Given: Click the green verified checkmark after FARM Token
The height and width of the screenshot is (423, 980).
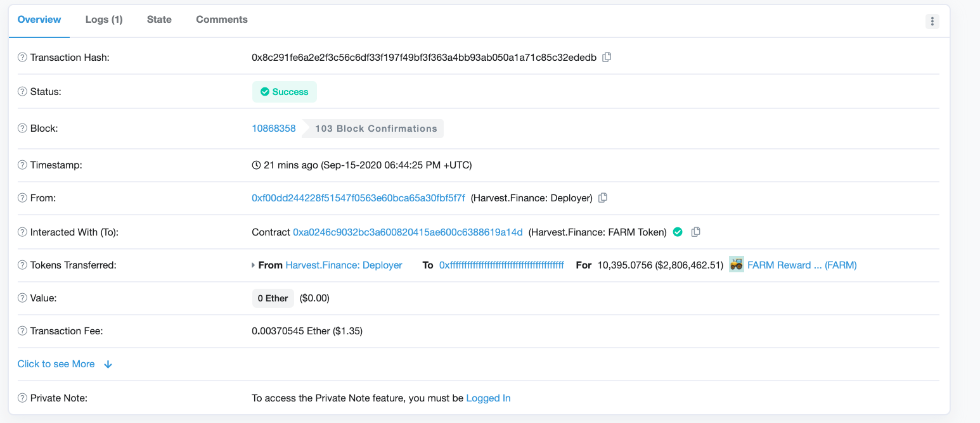Looking at the screenshot, I should pos(678,232).
